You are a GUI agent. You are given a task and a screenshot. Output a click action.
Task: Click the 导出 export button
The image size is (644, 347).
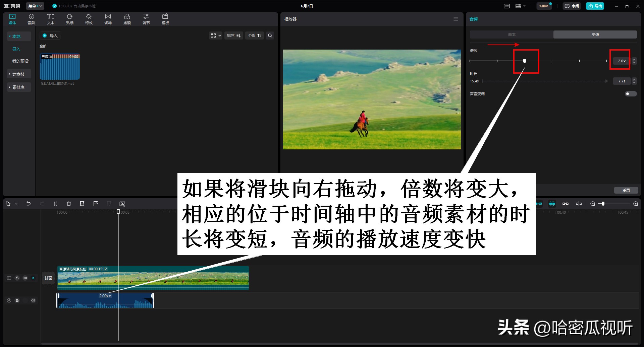click(595, 6)
